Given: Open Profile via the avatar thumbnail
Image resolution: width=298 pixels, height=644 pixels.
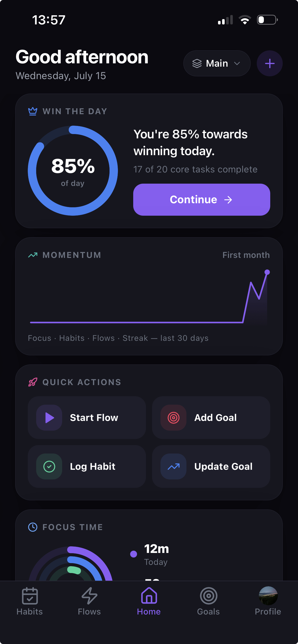Looking at the screenshot, I should [268, 596].
